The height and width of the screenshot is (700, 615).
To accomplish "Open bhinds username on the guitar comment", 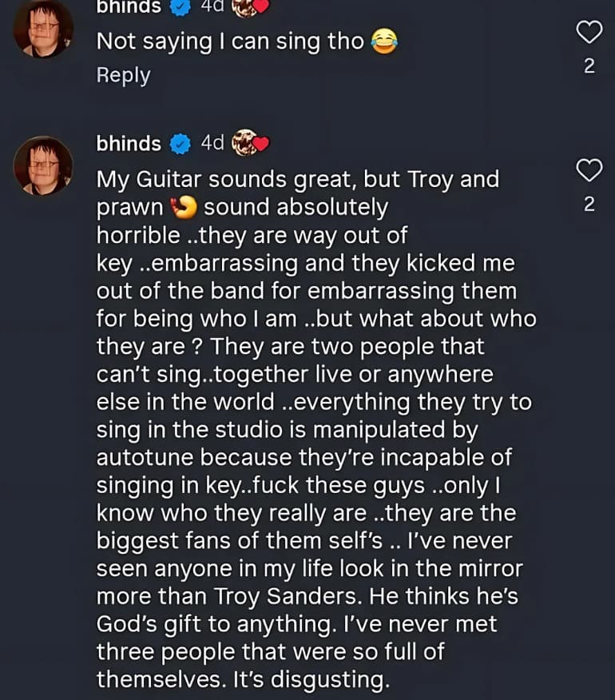I will pyautogui.click(x=129, y=144).
